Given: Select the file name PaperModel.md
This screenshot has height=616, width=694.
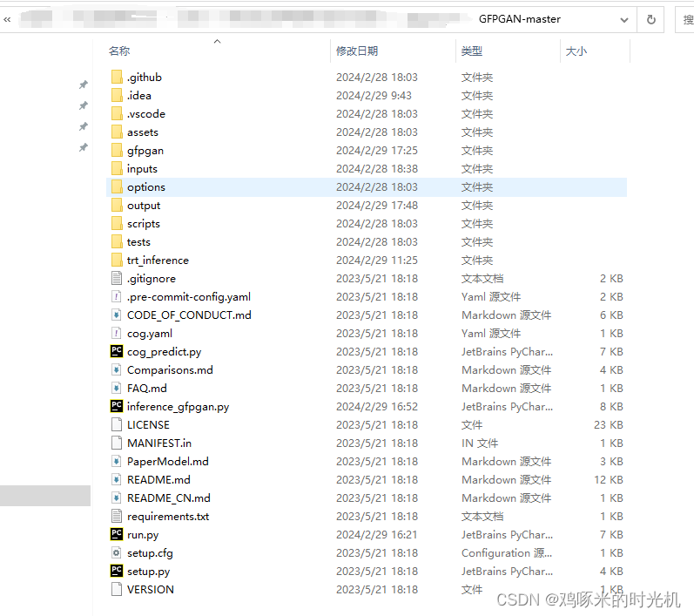Looking at the screenshot, I should pyautogui.click(x=168, y=462).
